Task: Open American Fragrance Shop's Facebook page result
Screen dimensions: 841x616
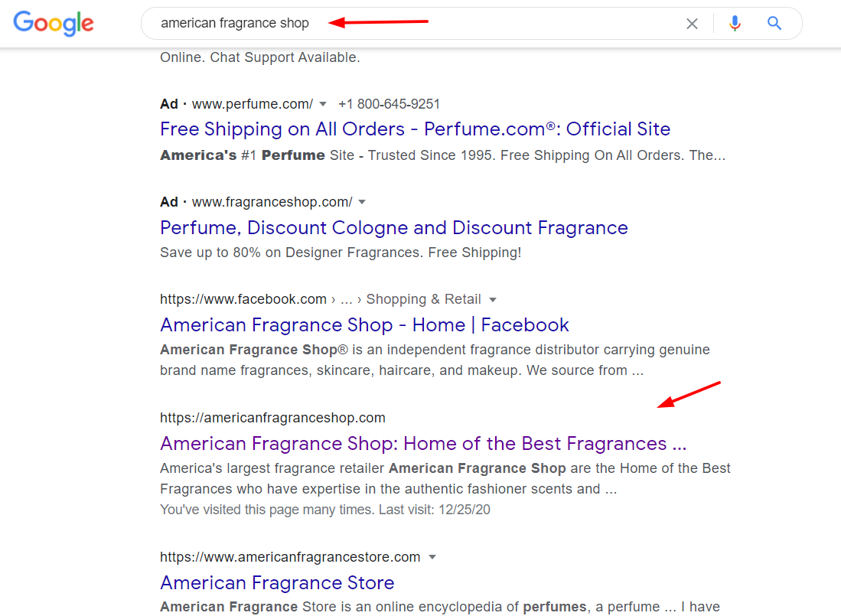Action: pos(363,324)
